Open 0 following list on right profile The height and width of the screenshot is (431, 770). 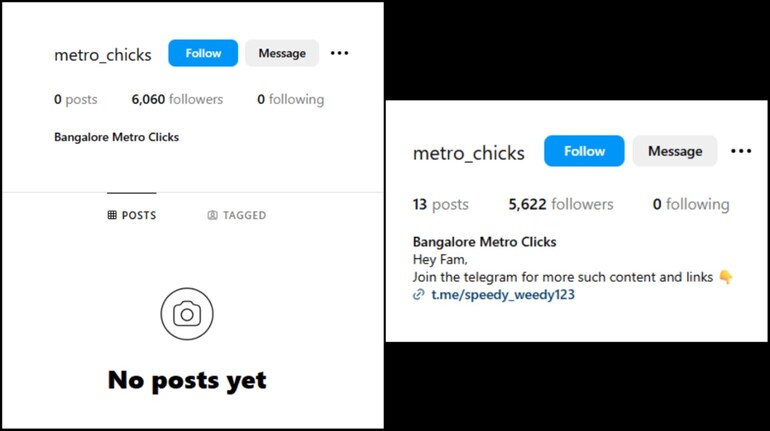[691, 204]
